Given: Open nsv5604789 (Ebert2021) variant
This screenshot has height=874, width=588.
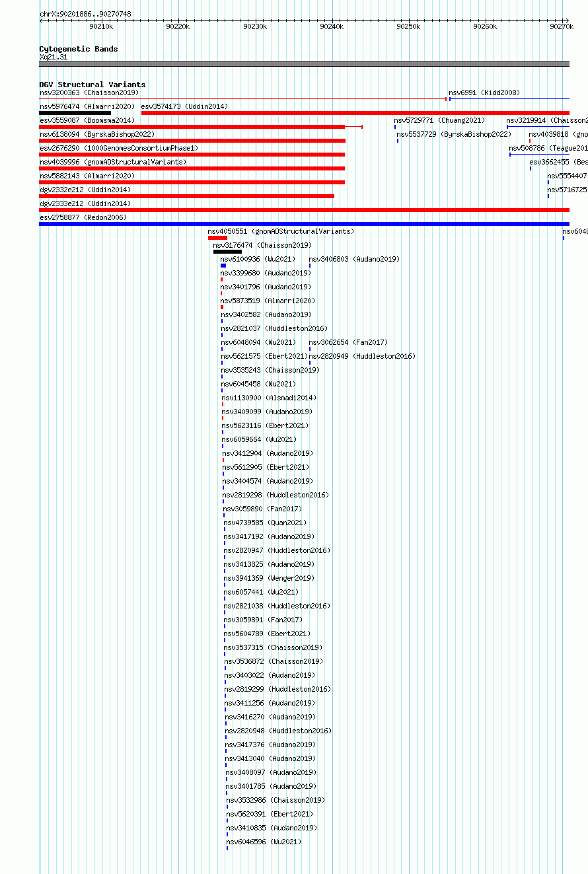Looking at the screenshot, I should coord(268,634).
